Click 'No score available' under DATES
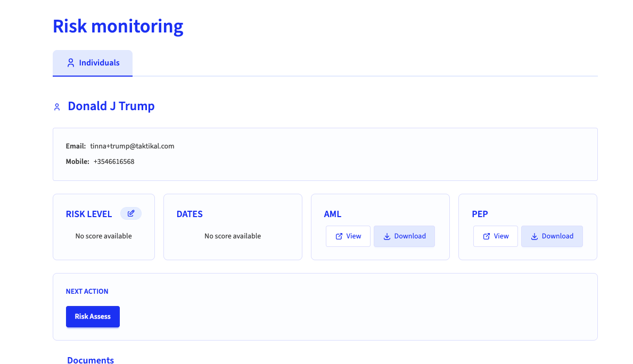This screenshot has height=364, width=633. pos(233,236)
